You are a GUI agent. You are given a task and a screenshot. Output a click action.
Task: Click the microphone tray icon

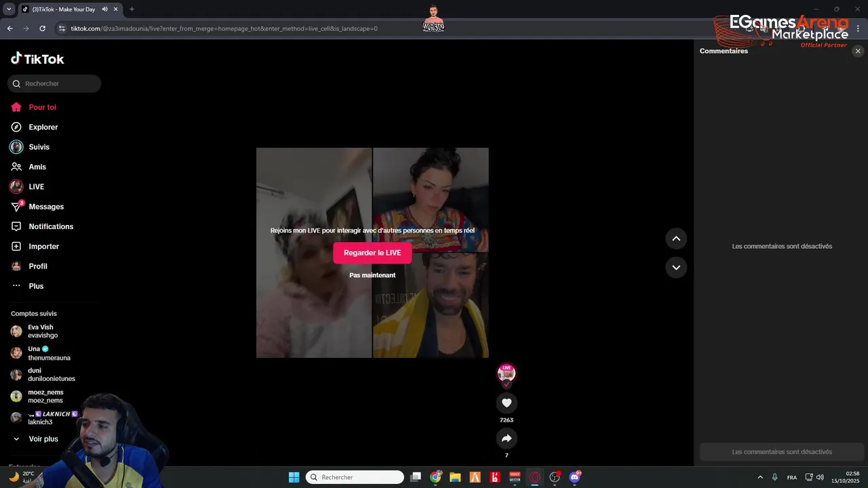pos(774,477)
